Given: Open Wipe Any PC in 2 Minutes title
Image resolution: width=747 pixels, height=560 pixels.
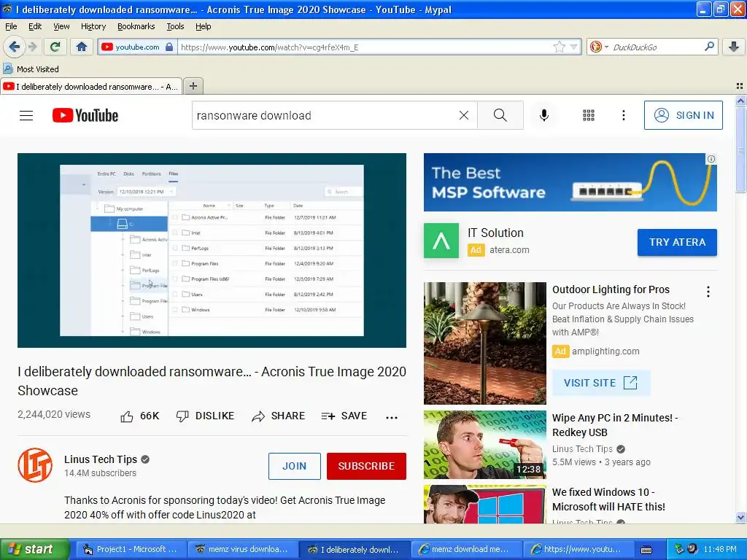Looking at the screenshot, I should click(x=614, y=425).
